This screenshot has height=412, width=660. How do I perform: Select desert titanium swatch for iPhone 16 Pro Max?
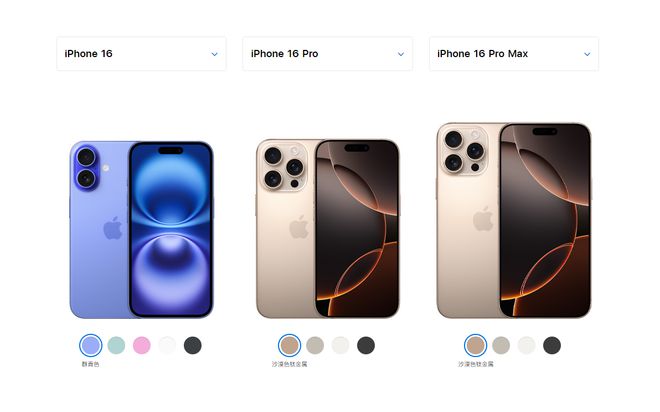[x=476, y=346]
